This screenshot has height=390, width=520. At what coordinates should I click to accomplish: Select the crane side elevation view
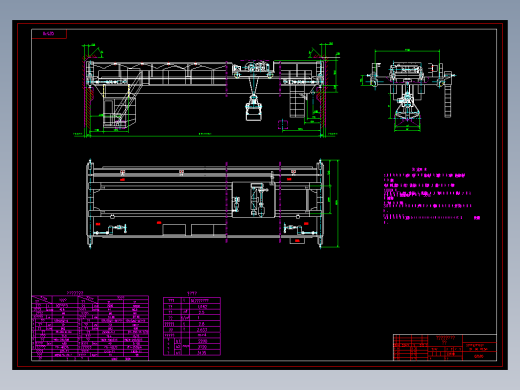click(x=409, y=90)
